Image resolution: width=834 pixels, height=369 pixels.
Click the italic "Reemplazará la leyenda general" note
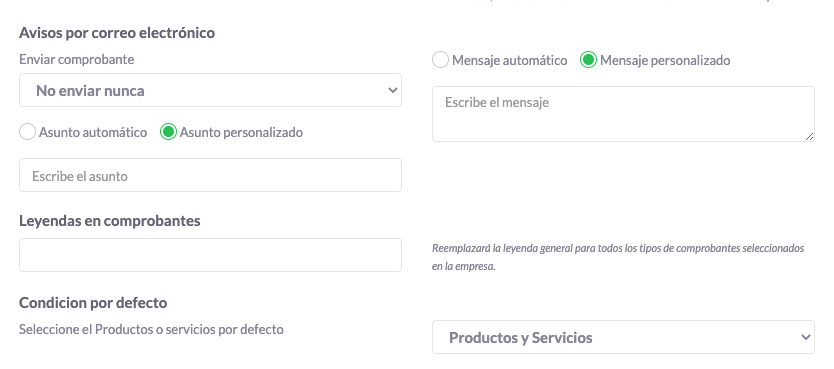coord(618,257)
